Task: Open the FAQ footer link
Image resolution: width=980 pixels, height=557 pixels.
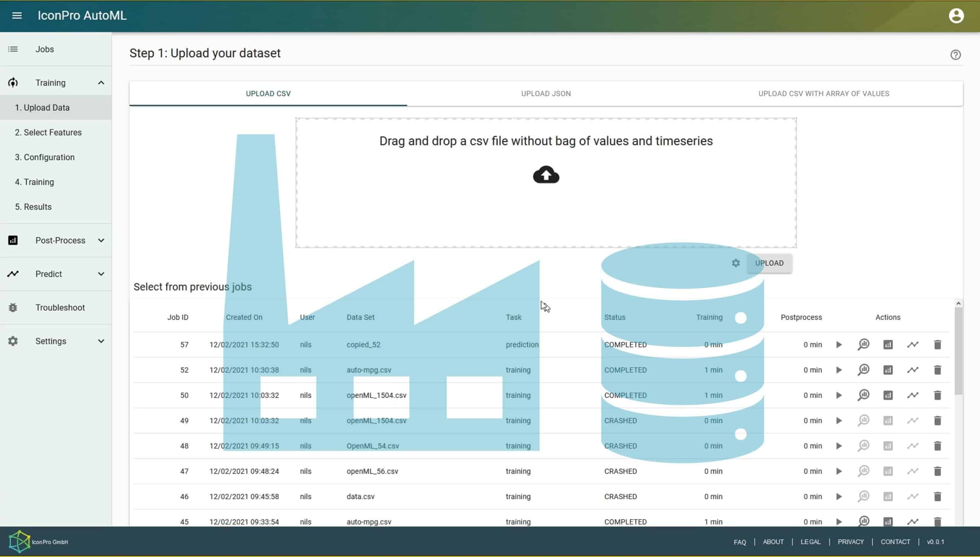Action: click(740, 542)
